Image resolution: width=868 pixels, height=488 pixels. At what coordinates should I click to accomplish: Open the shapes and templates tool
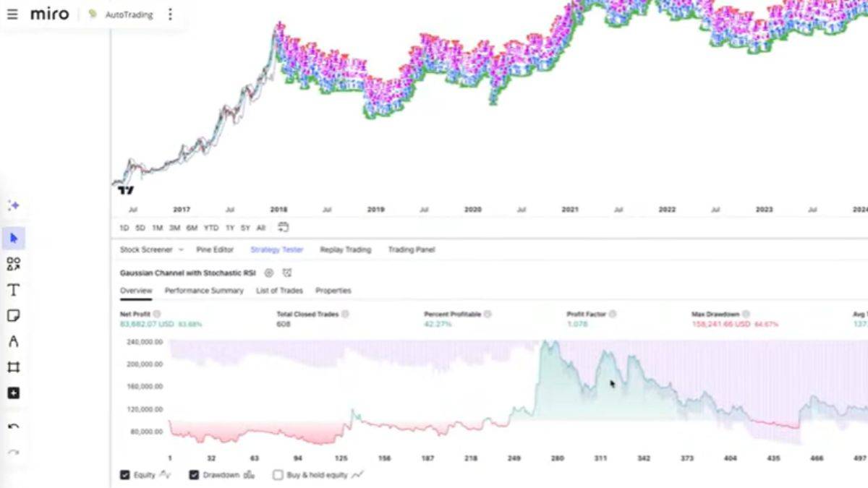click(x=13, y=264)
